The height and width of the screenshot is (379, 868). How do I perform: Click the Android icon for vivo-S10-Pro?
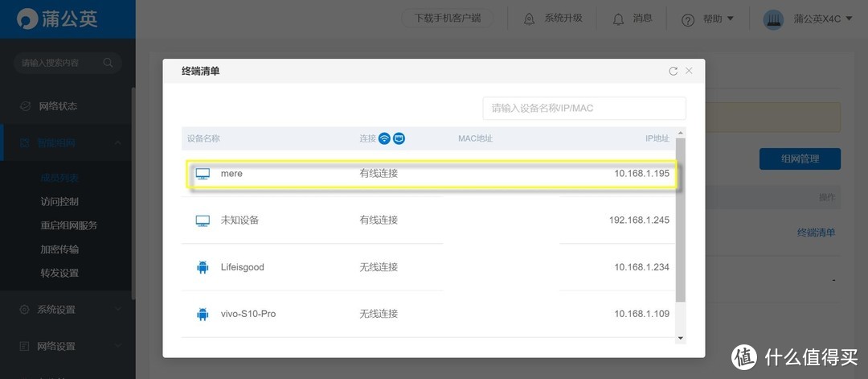(x=203, y=314)
